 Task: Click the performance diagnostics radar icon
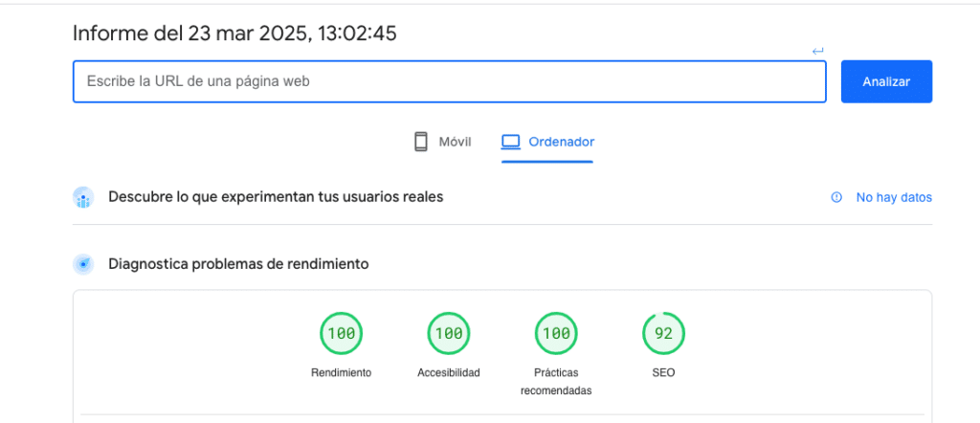tap(83, 263)
